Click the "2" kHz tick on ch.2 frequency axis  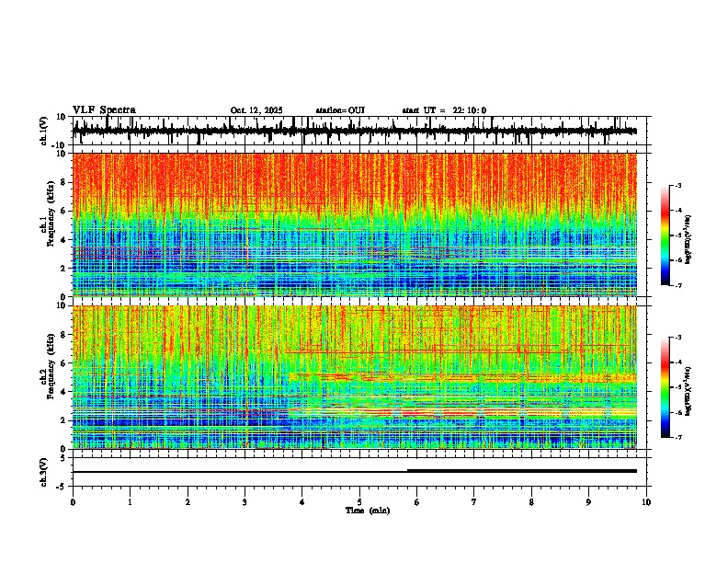63,420
